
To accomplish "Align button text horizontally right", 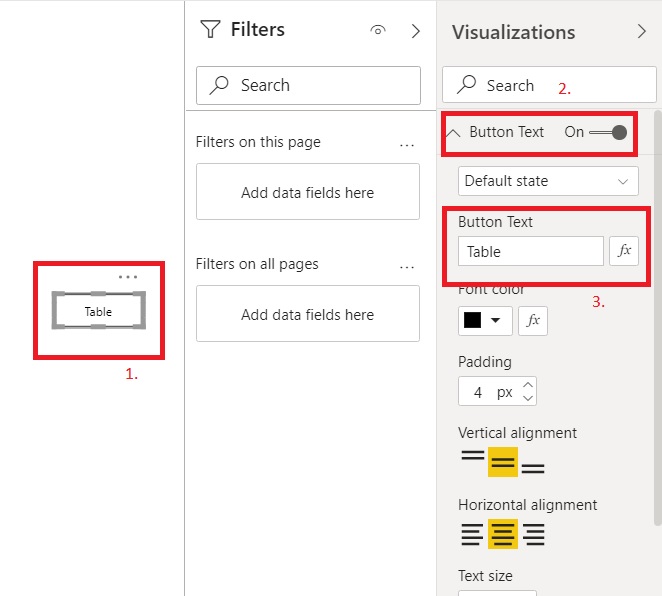I will pos(534,534).
